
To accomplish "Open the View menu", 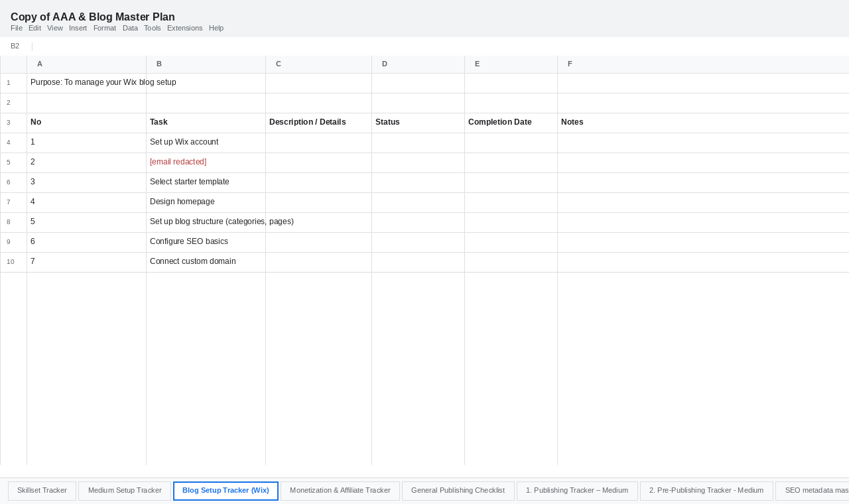I will (x=55, y=28).
